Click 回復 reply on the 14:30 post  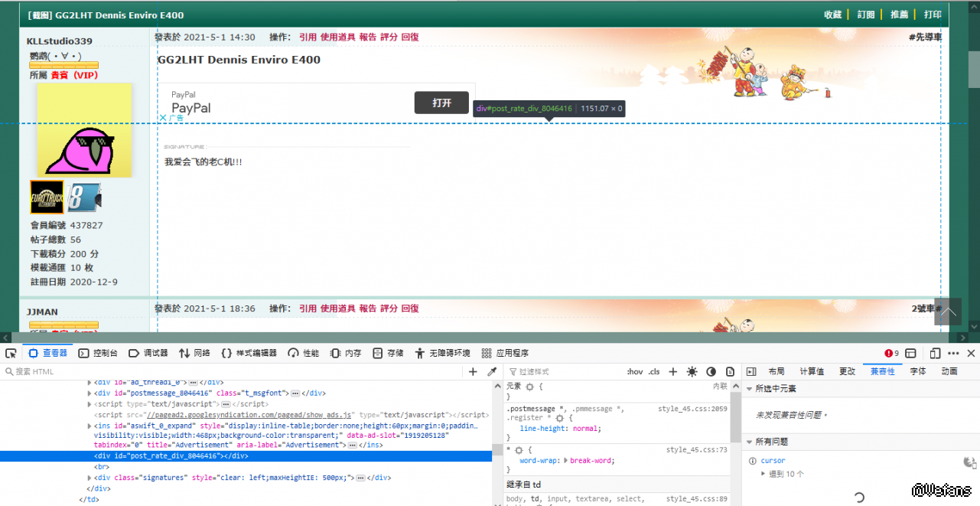[x=410, y=37]
